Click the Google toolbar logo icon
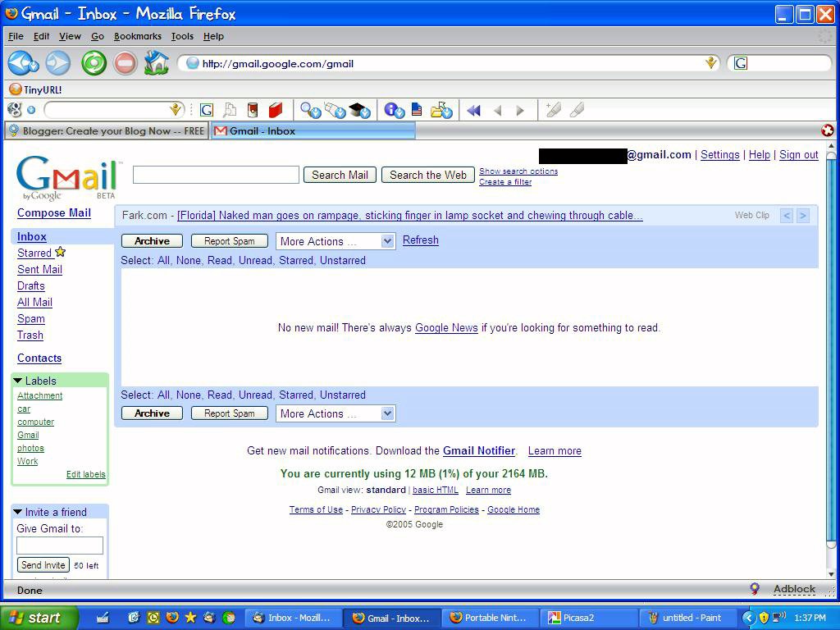The height and width of the screenshot is (630, 840). tap(15, 110)
